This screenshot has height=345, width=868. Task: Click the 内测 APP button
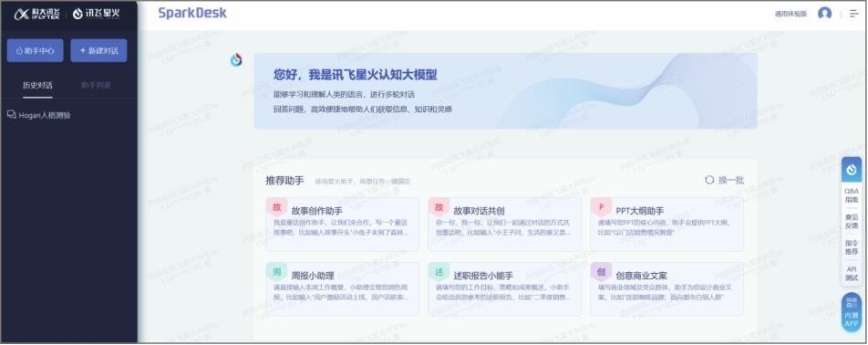tap(852, 312)
